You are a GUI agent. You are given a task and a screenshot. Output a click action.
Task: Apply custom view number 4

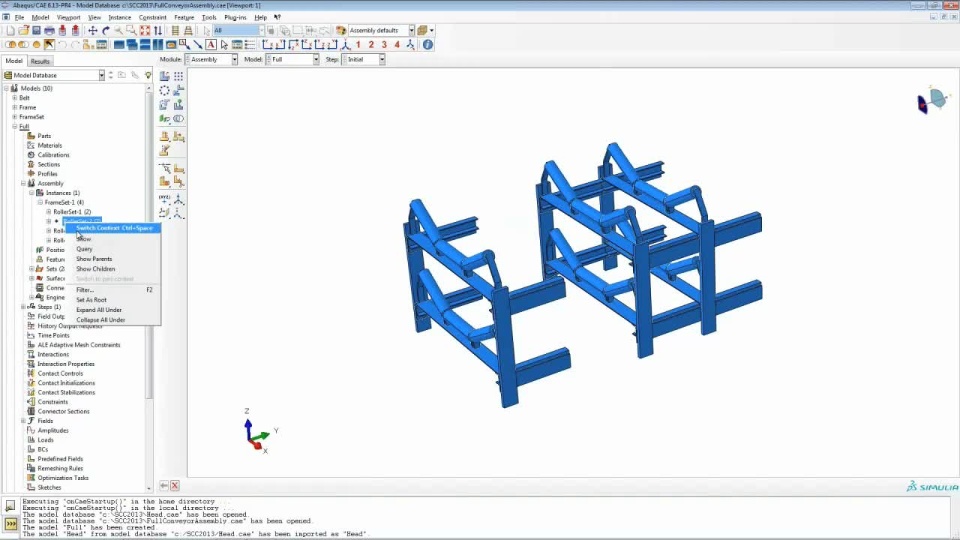click(x=397, y=45)
